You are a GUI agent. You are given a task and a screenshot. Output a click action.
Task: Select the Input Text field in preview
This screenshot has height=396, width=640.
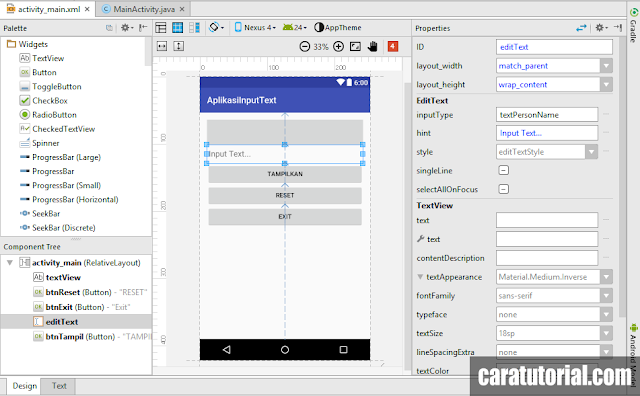tap(284, 154)
